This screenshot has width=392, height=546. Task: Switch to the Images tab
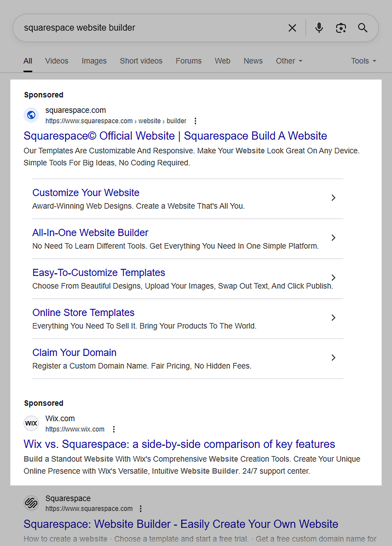point(94,61)
